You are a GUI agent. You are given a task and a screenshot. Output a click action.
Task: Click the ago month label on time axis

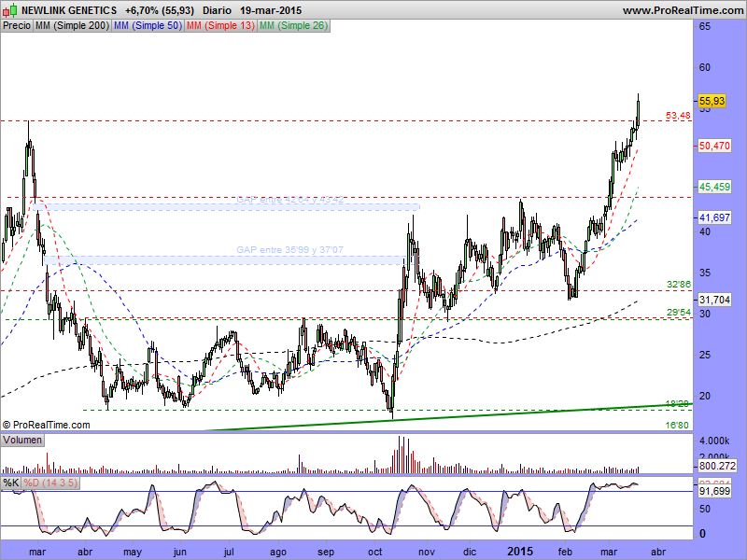tap(277, 552)
